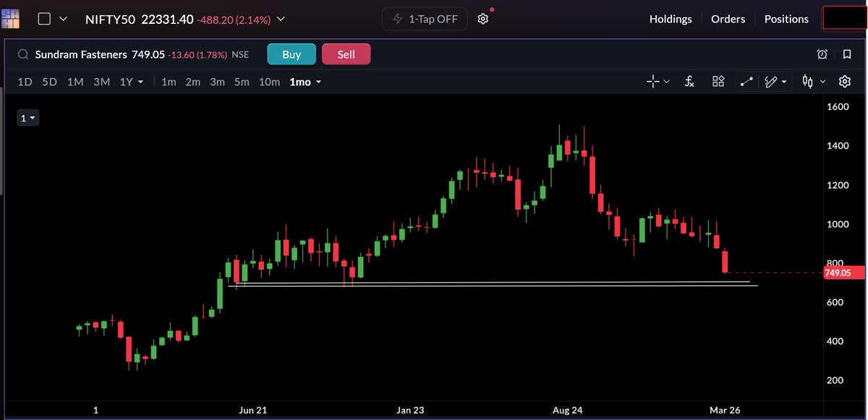Switch to 10m interval

pos(269,82)
